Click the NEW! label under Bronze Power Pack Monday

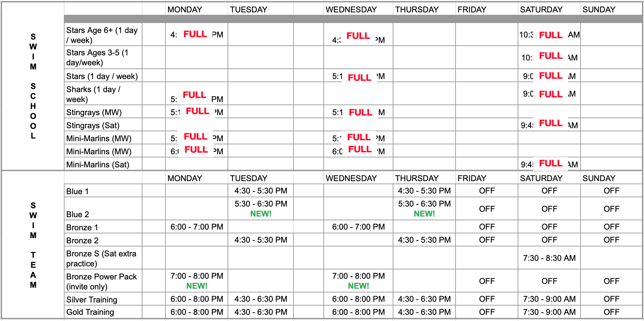coord(197,286)
